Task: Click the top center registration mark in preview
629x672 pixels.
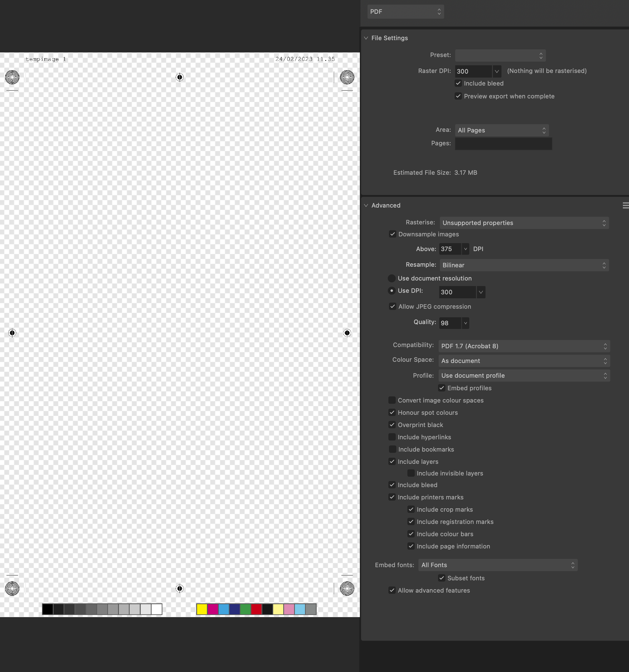Action: tap(180, 77)
